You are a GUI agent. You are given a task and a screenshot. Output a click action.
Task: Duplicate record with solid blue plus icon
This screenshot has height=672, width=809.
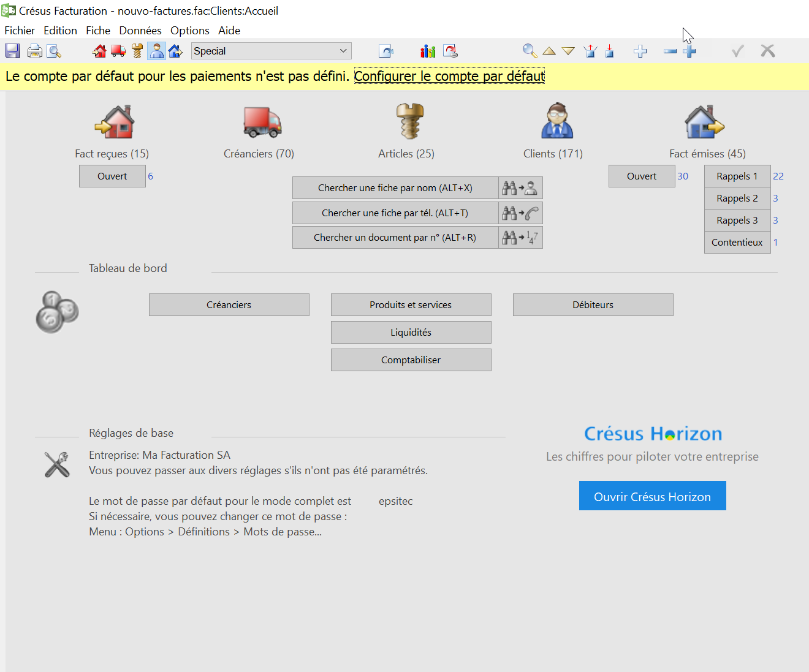(689, 51)
